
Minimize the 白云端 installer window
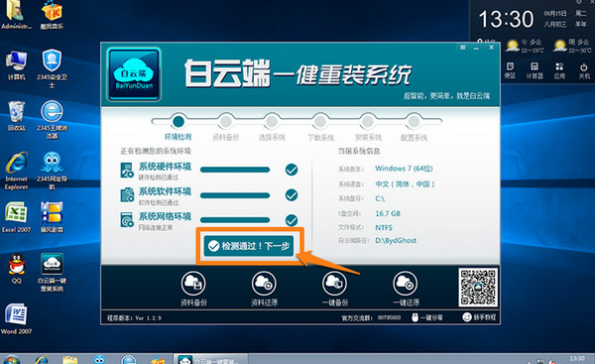point(476,49)
